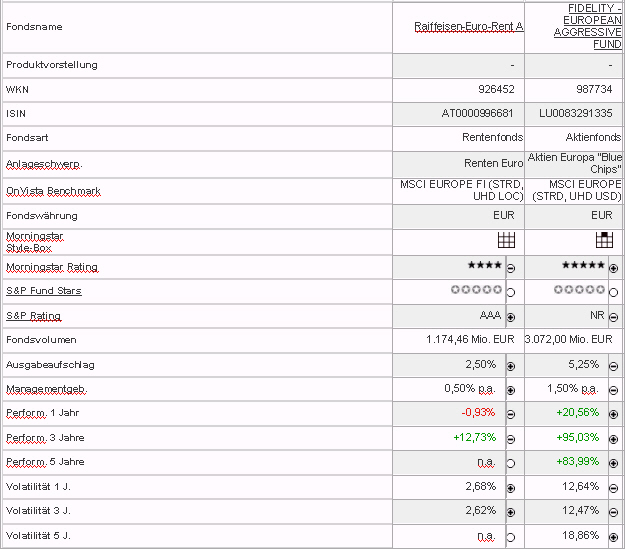The image size is (625, 549).
Task: Click the plus indicator next to AAA rating
Action: click(511, 317)
